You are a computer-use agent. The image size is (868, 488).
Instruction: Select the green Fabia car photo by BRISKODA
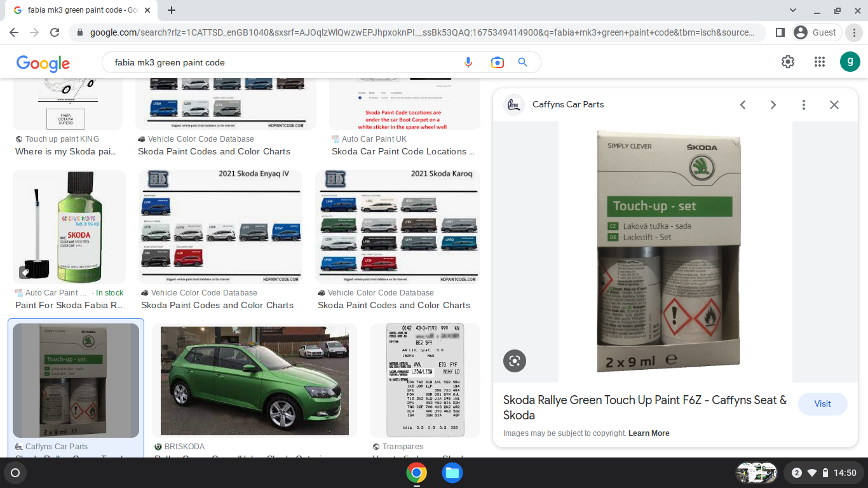point(254,380)
